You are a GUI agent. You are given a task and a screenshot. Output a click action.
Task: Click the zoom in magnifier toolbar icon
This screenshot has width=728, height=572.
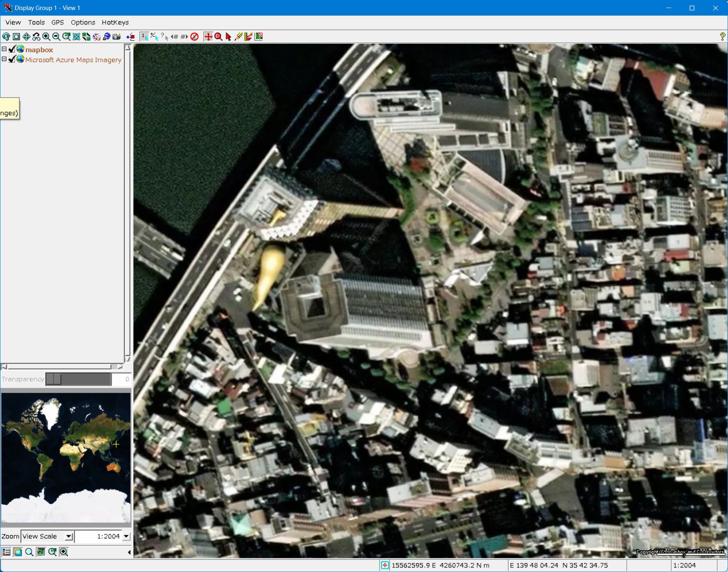pyautogui.click(x=46, y=37)
